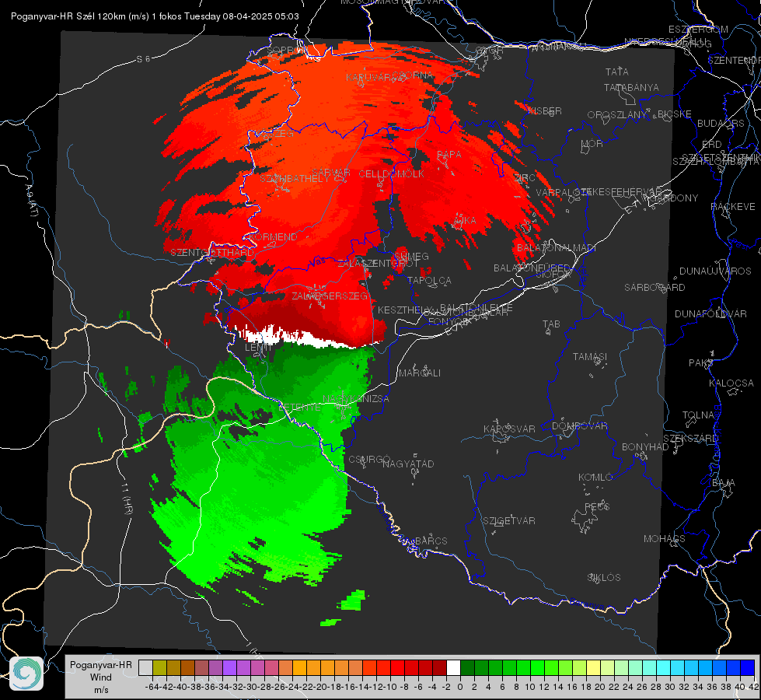Click the MARCALI label
Viewport: 761px width, 700px height.
pos(419,373)
